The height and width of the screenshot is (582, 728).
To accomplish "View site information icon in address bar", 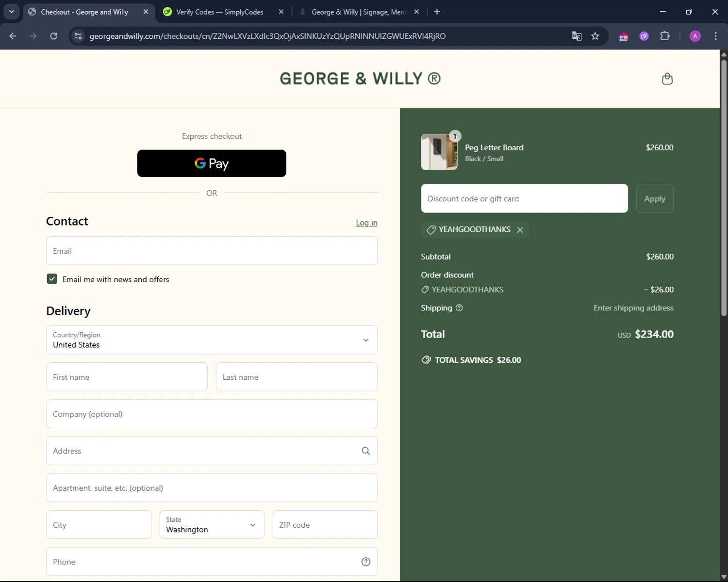I will [78, 36].
